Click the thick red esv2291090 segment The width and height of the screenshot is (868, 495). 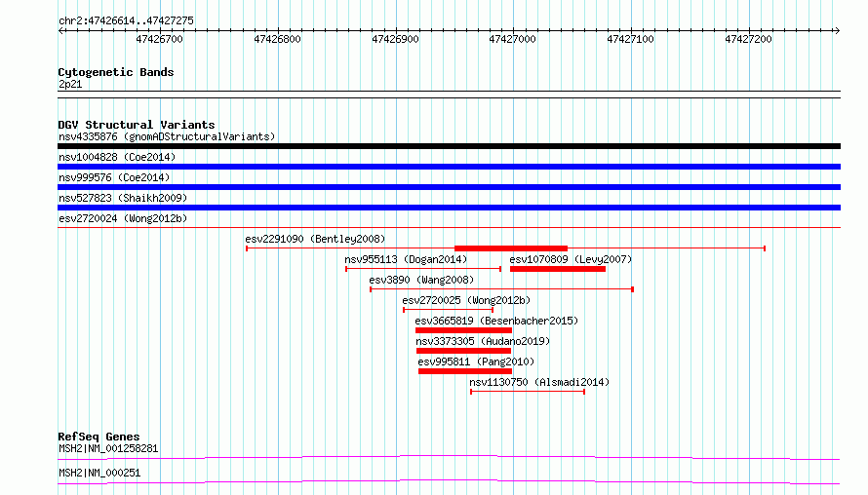pyautogui.click(x=511, y=248)
